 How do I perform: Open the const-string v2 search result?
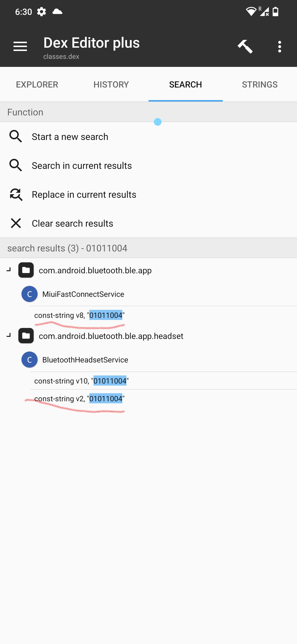point(164,398)
